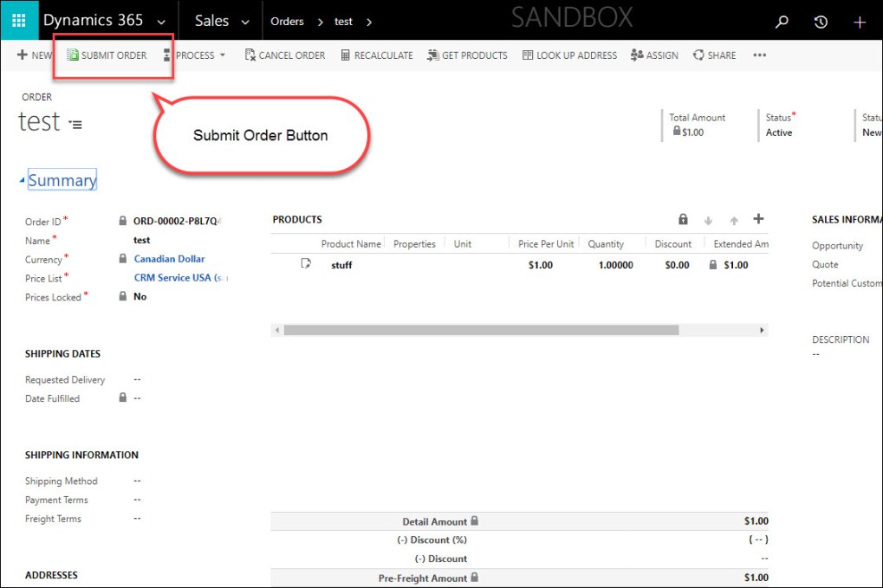Use Look Up Address
The image size is (883, 588).
[568, 55]
